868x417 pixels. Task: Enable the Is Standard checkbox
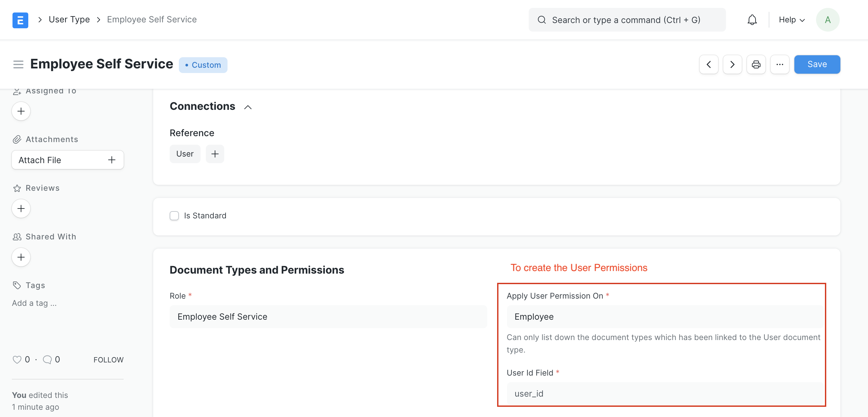coord(174,216)
